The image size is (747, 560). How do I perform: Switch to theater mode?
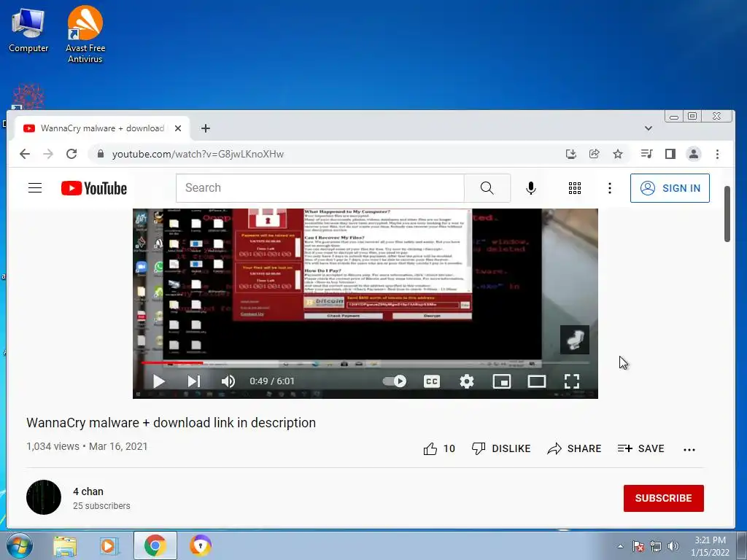(x=537, y=381)
